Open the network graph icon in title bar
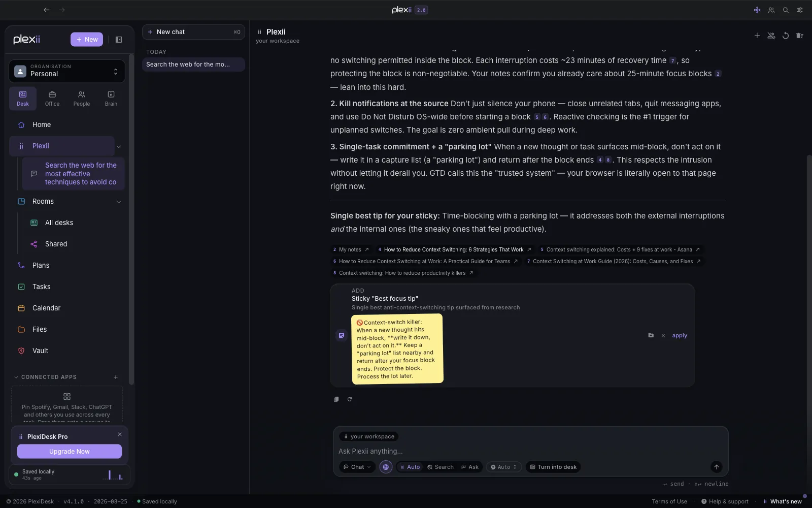This screenshot has width=812, height=508. (x=757, y=10)
